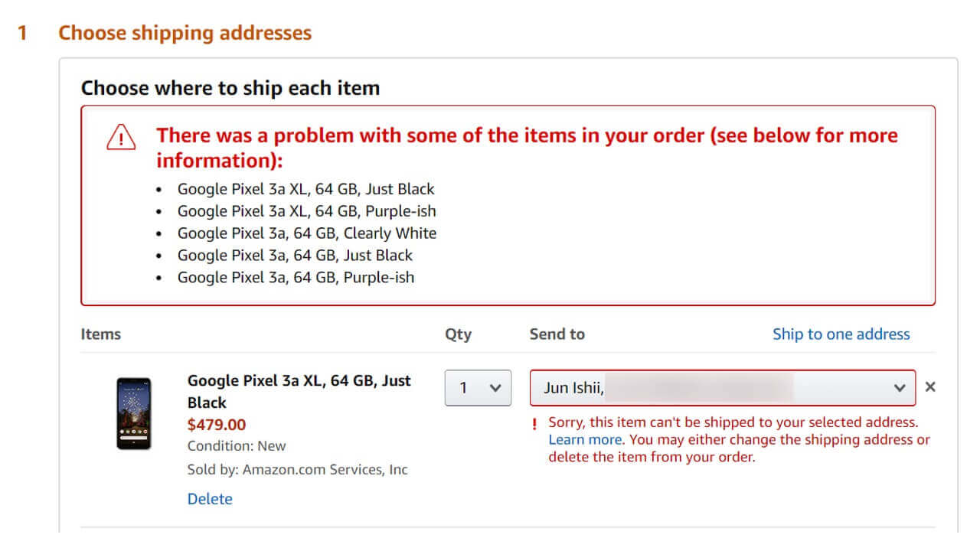Click the Ship to one address link

pyautogui.click(x=841, y=334)
